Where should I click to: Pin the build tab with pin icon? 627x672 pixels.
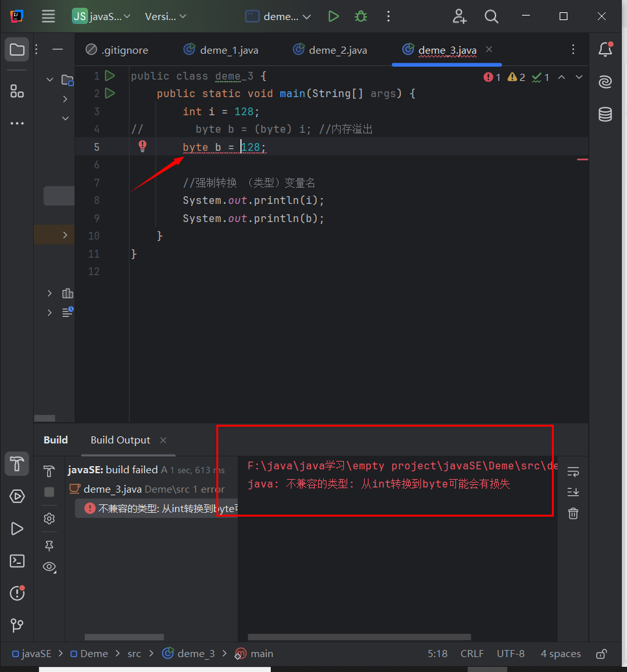pos(49,546)
